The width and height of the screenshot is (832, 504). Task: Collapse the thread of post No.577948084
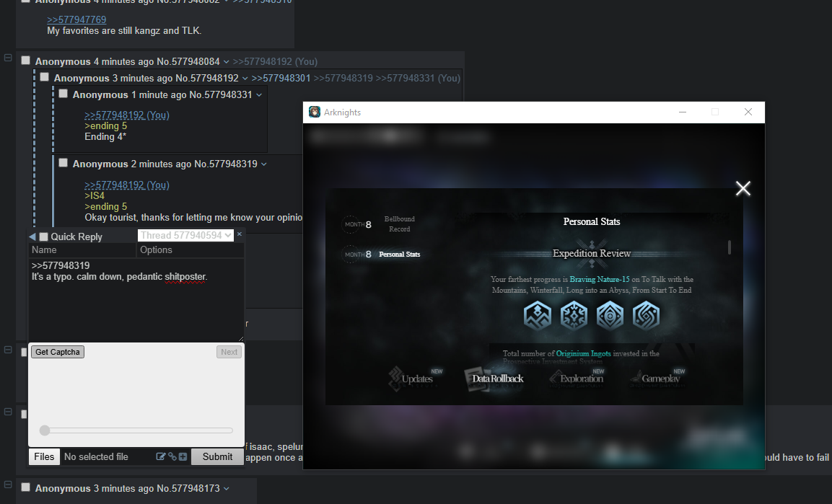(x=8, y=57)
